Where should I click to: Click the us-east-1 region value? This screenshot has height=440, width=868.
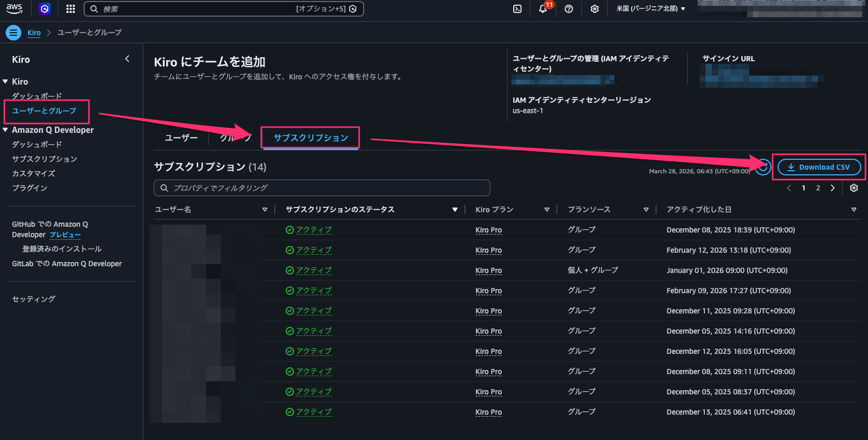528,111
